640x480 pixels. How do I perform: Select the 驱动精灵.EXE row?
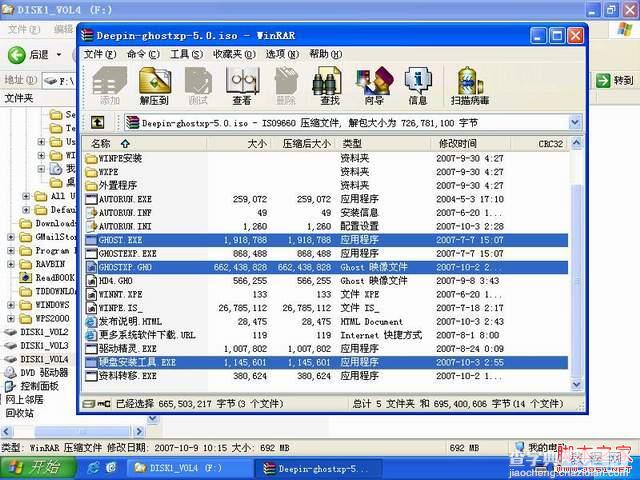[326, 349]
